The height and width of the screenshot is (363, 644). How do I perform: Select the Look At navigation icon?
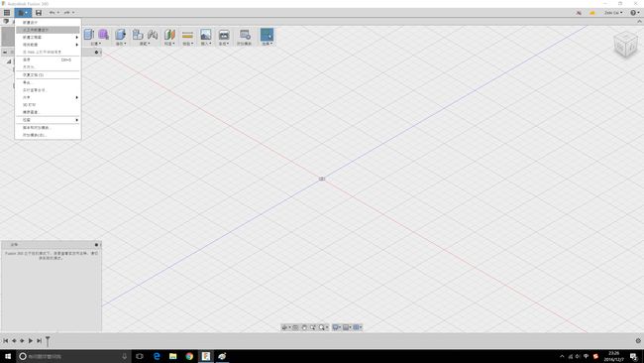tap(295, 327)
